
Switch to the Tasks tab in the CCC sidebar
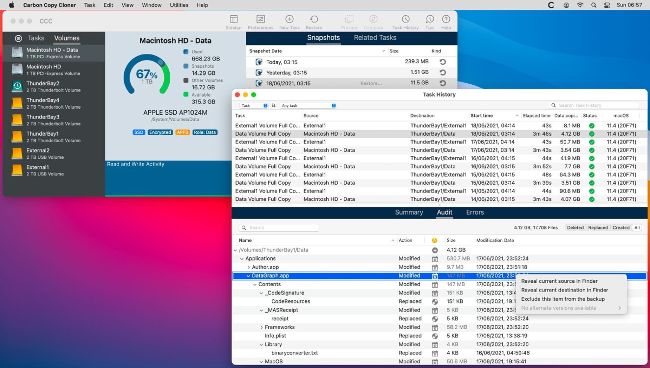36,38
